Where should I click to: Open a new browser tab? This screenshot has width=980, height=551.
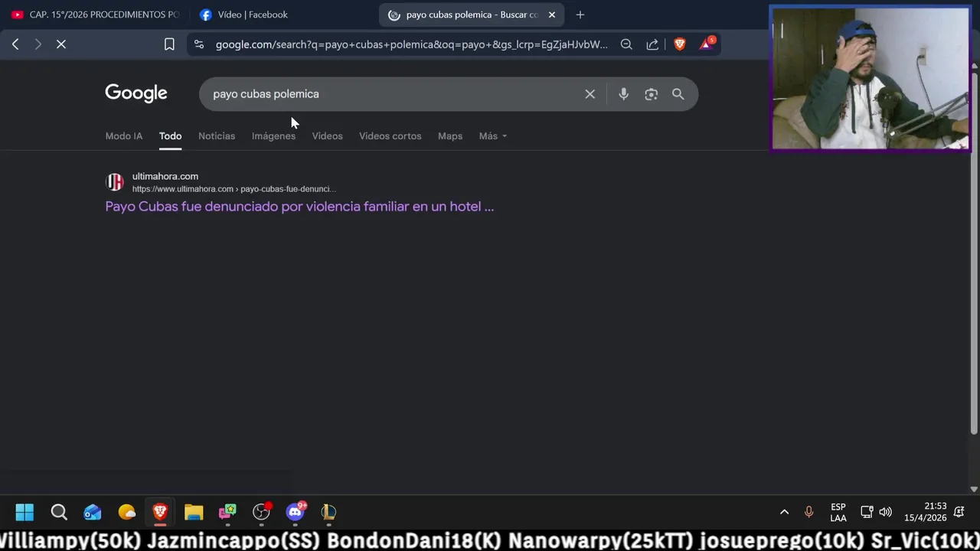tap(580, 15)
